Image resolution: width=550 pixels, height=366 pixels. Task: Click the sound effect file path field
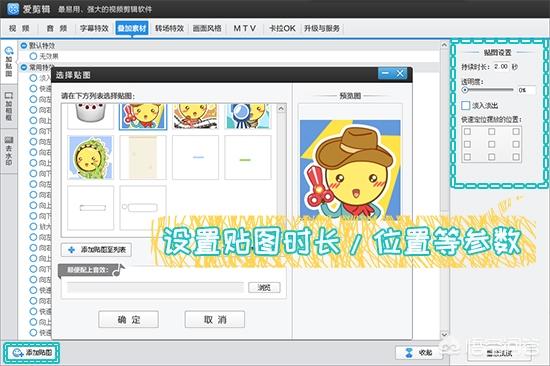(155, 288)
